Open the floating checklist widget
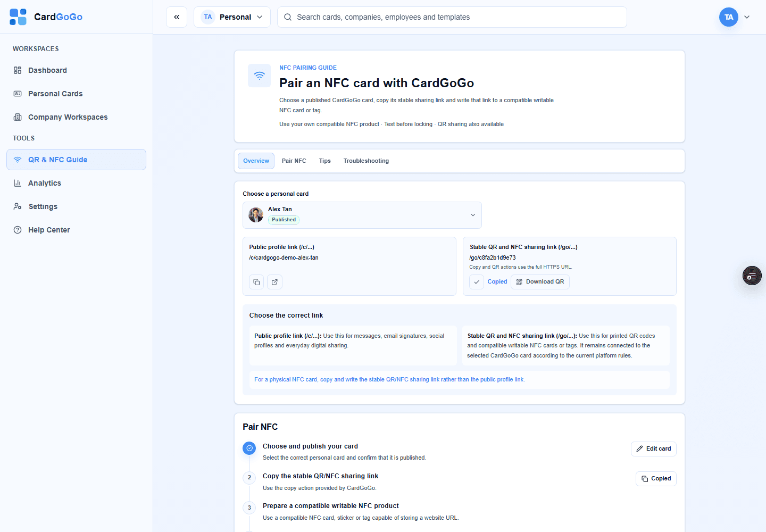The height and width of the screenshot is (532, 766). click(752, 276)
